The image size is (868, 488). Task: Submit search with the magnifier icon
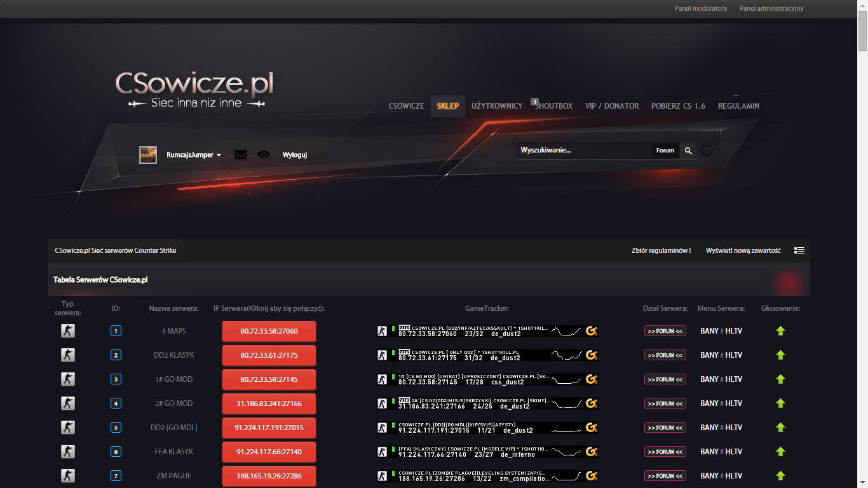688,151
